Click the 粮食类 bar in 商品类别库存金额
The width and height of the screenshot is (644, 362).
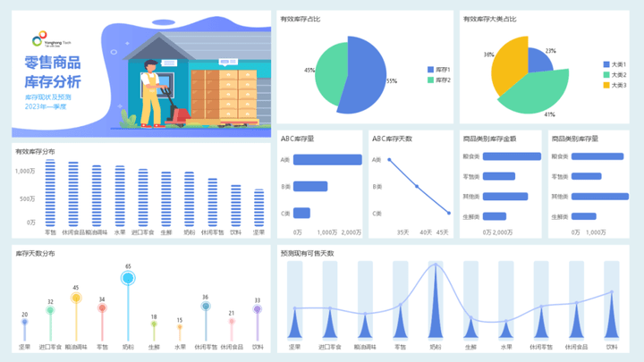click(x=512, y=156)
